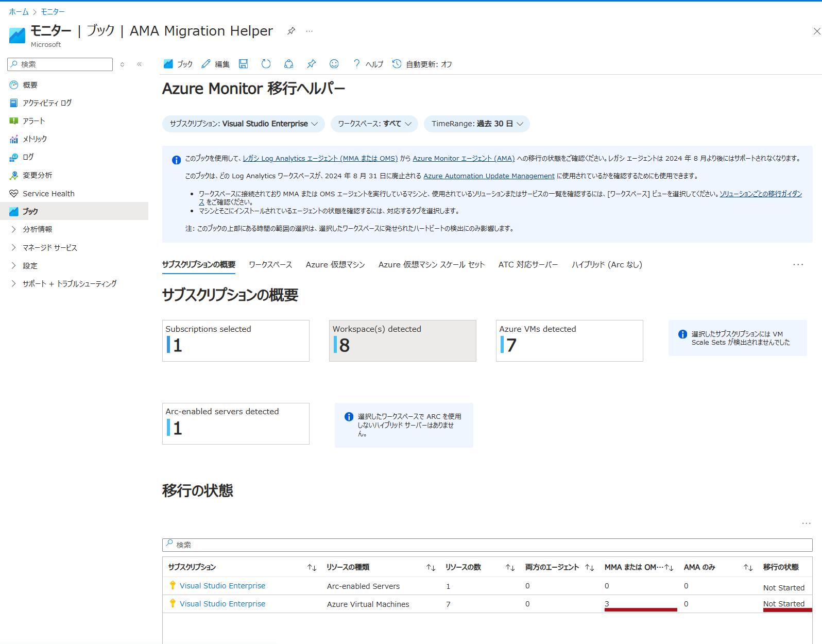This screenshot has width=822, height=644.
Task: Click the pin icon in the workbook toolbar
Action: [x=311, y=64]
